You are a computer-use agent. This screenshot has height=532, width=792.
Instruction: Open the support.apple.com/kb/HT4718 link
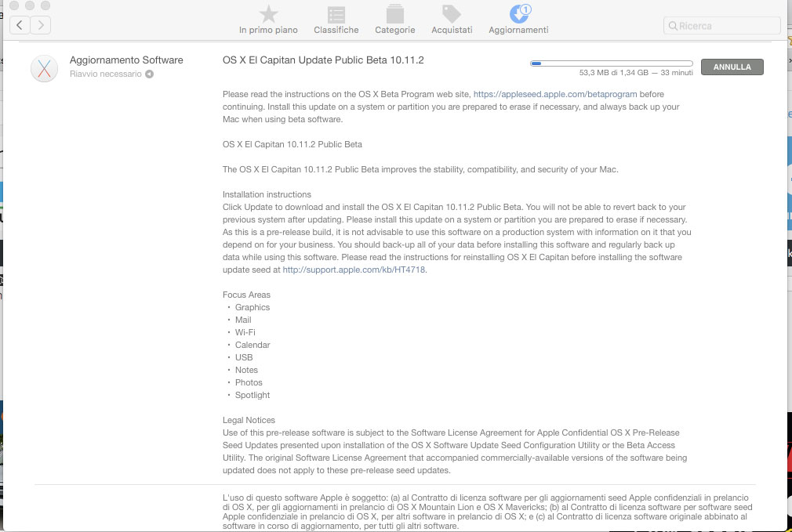coord(354,270)
